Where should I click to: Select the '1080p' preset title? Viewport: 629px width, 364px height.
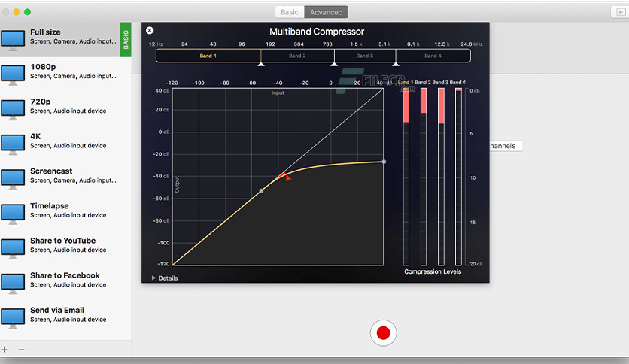[43, 67]
